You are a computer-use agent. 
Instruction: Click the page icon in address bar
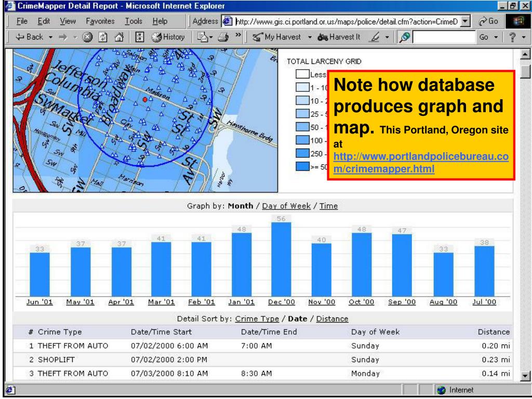click(228, 21)
